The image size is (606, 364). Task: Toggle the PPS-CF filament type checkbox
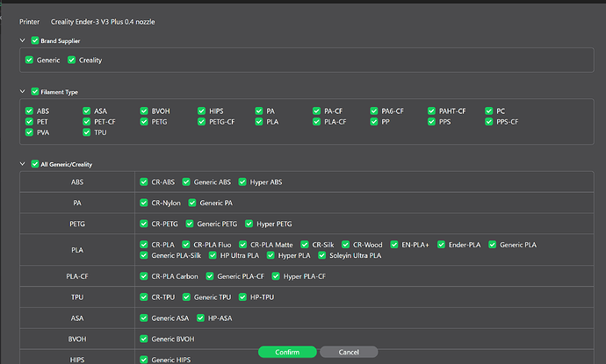point(489,122)
